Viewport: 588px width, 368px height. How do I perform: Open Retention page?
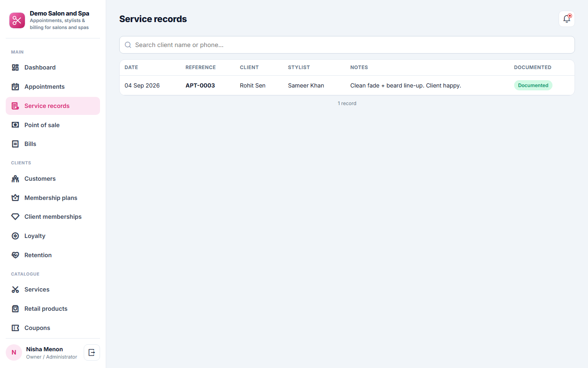[x=53, y=255]
